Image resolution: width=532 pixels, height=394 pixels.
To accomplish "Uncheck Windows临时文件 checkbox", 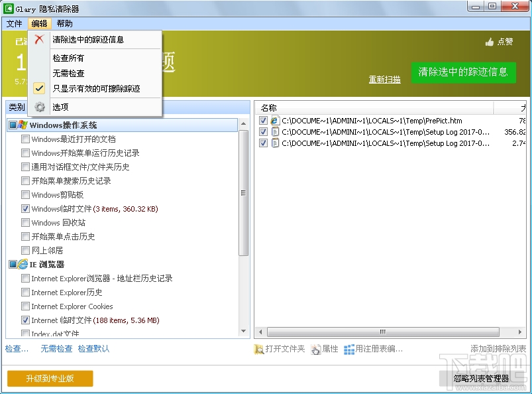I will coord(25,208).
